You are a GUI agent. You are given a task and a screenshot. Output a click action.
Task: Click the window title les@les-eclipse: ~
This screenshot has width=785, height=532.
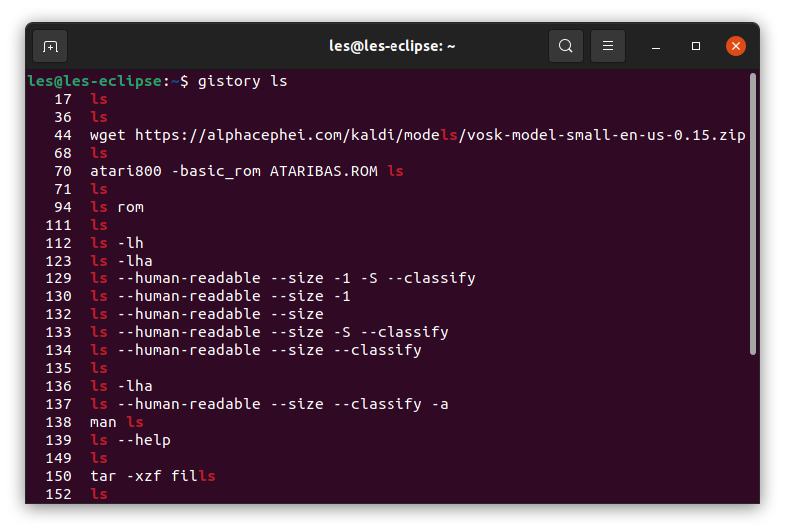click(392, 46)
